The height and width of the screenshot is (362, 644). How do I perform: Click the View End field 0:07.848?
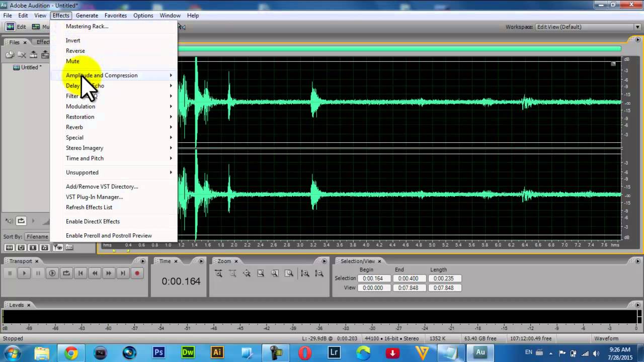pyautogui.click(x=409, y=288)
